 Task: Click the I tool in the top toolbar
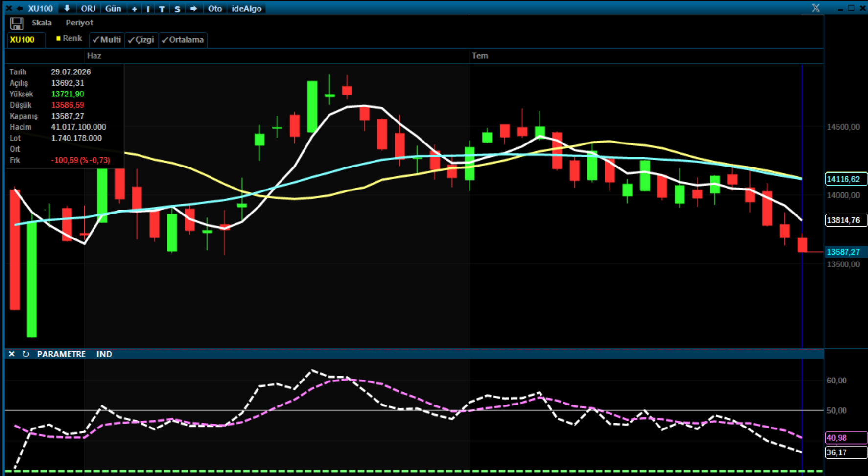148,9
